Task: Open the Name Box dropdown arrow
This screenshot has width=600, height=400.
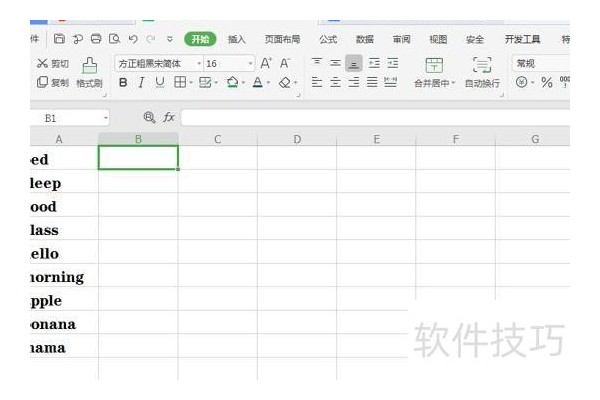Action: pyautogui.click(x=106, y=118)
